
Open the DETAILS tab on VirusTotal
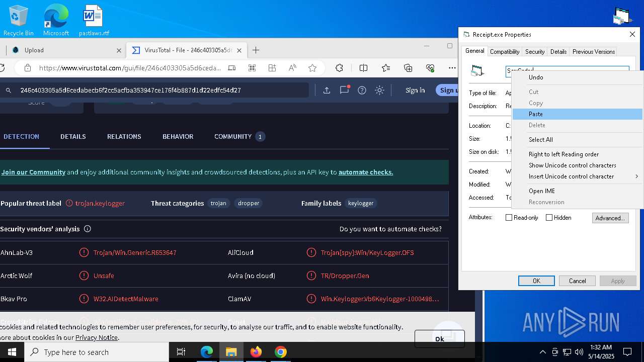[73, 136]
